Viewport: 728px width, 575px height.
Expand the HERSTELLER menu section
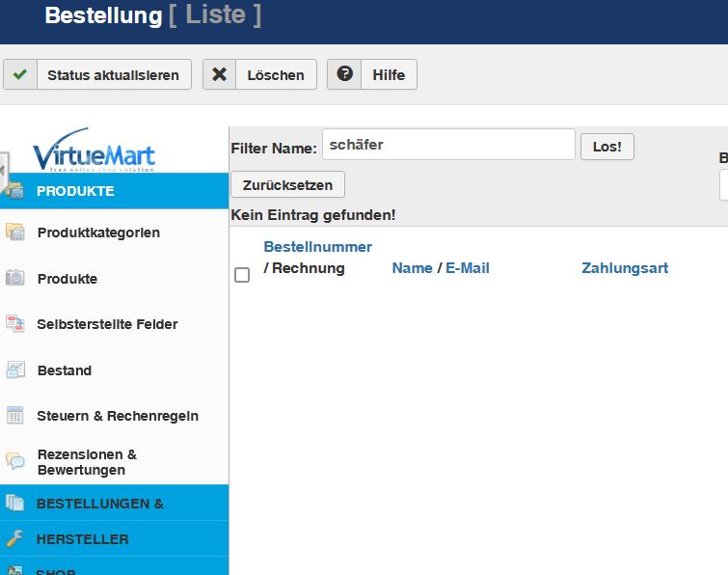pos(82,539)
